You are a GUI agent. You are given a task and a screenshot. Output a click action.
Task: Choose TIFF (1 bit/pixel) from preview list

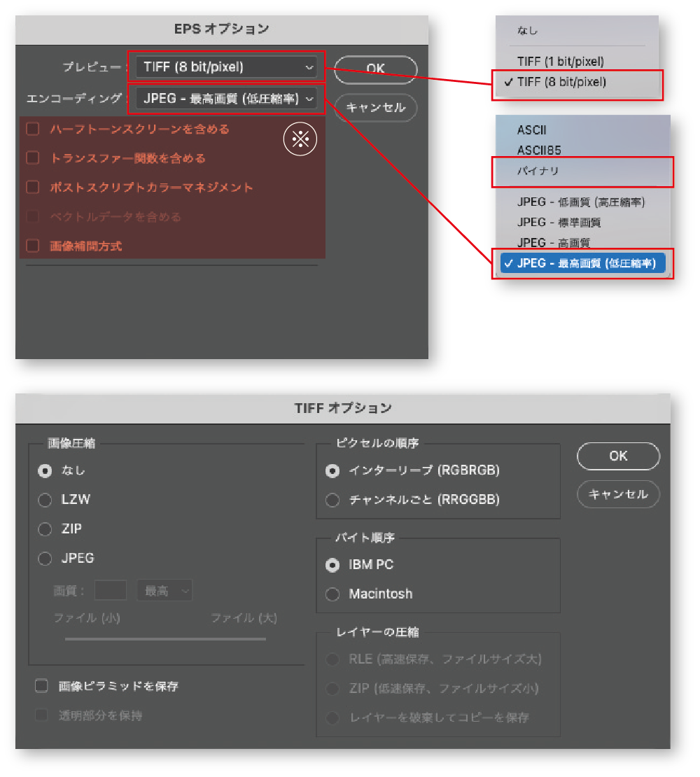[560, 62]
